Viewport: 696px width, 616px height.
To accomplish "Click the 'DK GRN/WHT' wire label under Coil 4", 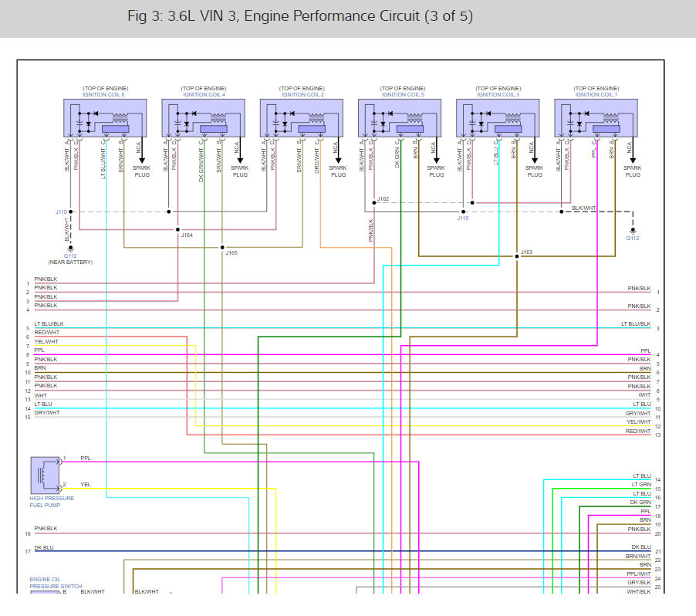I will click(201, 165).
